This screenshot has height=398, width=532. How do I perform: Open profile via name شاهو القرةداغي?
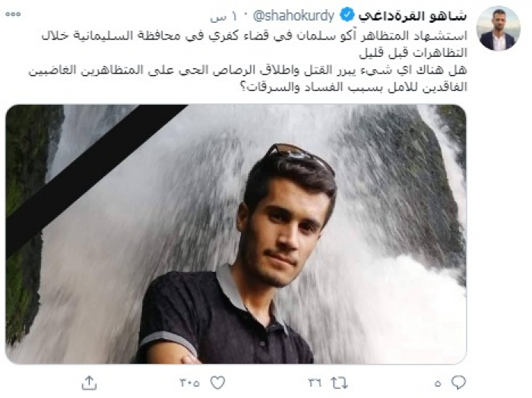(x=413, y=16)
